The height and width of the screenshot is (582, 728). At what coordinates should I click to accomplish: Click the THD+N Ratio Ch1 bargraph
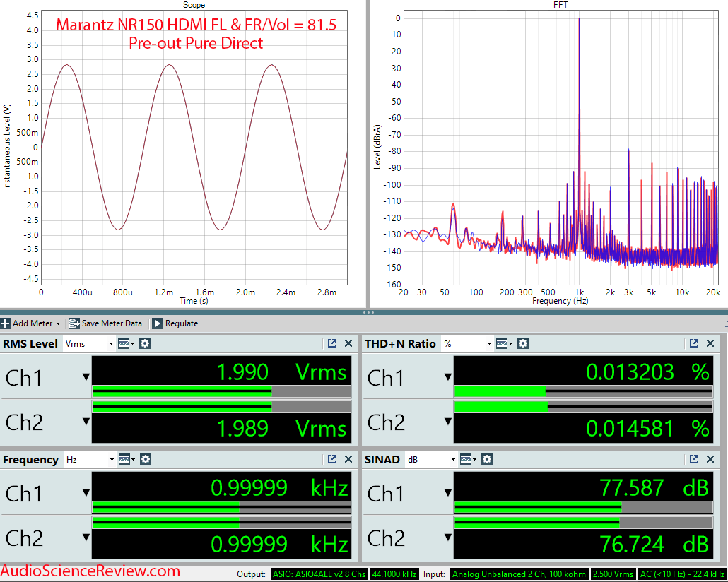coord(583,391)
